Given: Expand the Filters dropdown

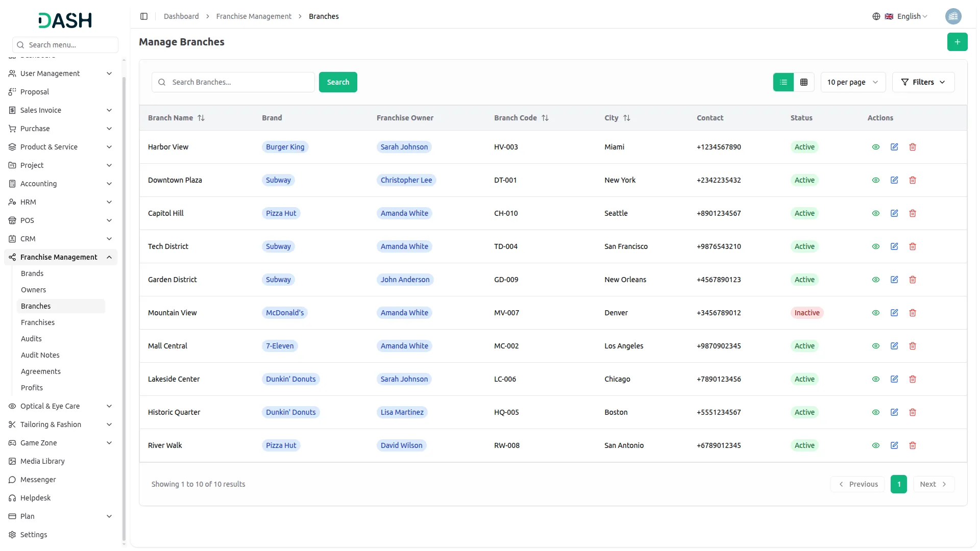Looking at the screenshot, I should coord(923,82).
